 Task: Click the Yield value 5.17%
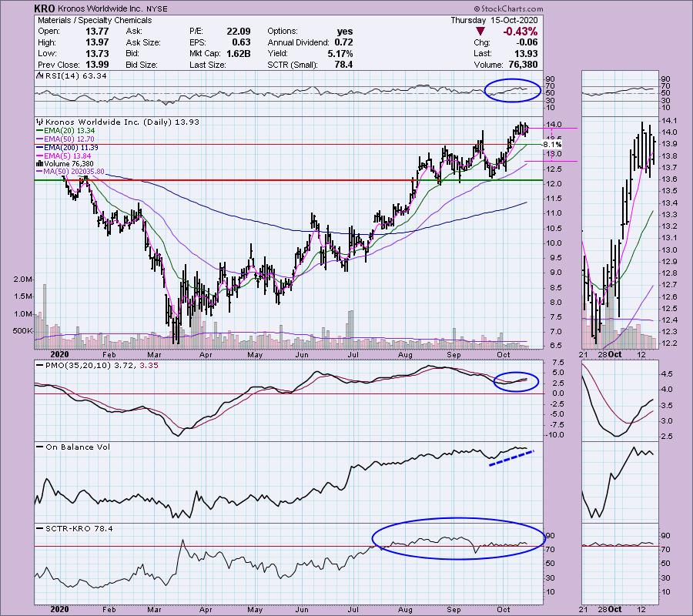click(340, 53)
